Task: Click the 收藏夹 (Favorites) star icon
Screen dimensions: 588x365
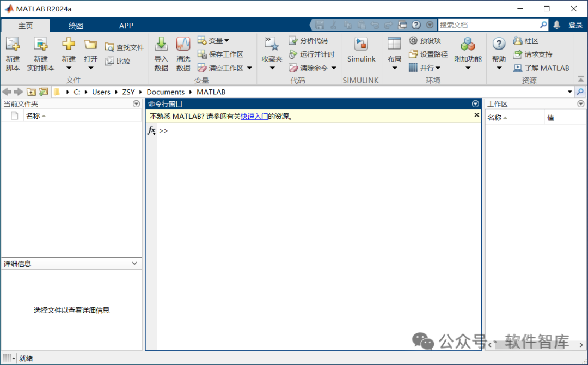Action: point(272,44)
